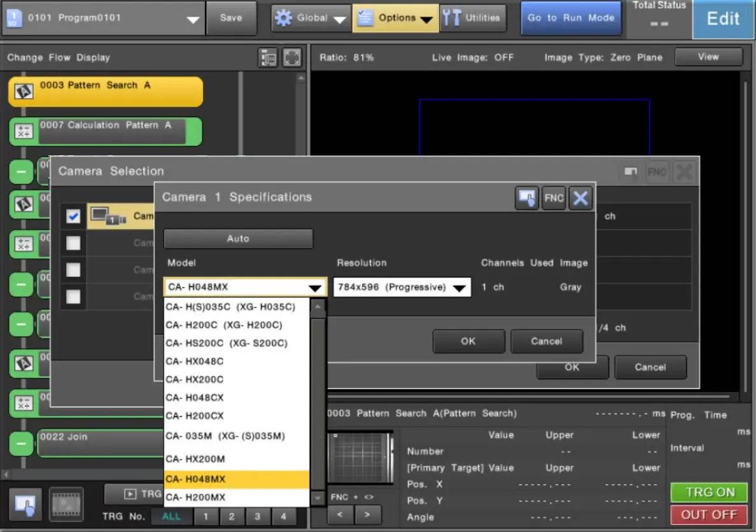756x532 pixels.
Task: Click the FNC icon in Camera Specifications dialog
Action: [x=554, y=198]
